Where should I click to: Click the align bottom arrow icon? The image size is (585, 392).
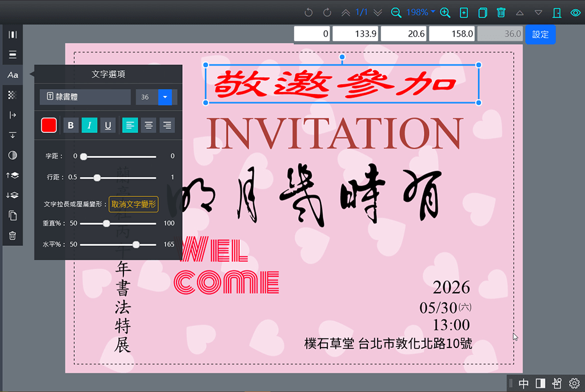point(13,135)
